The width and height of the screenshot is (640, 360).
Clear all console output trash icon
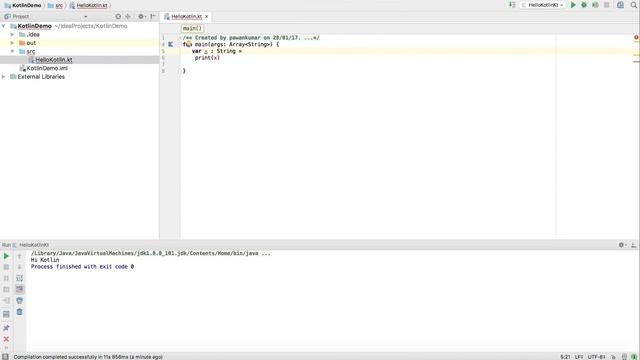click(x=20, y=312)
